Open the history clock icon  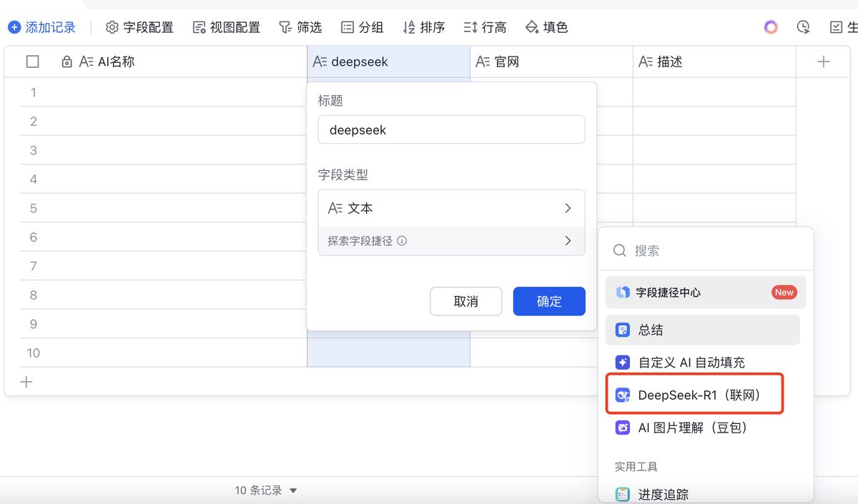click(803, 27)
